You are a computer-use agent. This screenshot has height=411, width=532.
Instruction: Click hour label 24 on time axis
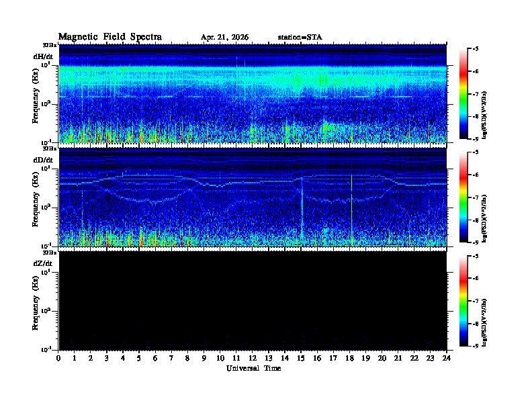click(x=447, y=358)
